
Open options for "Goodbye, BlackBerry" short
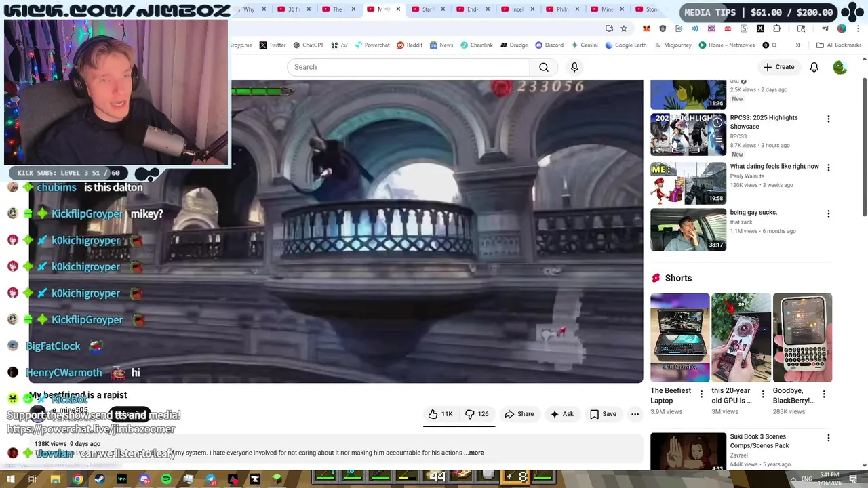(x=824, y=394)
